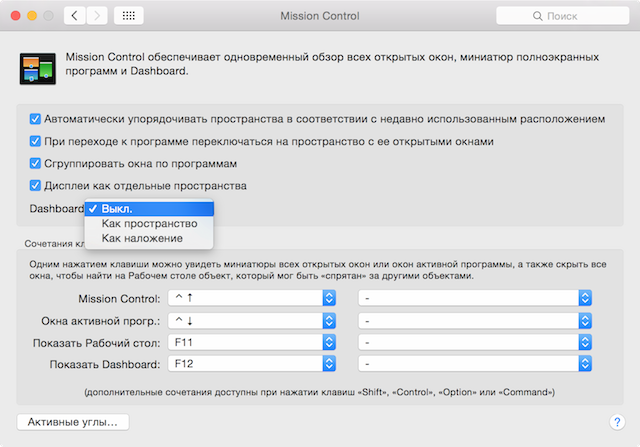Click the Mission Control pane icon
Viewport: 640px width, 447px height.
pos(38,69)
